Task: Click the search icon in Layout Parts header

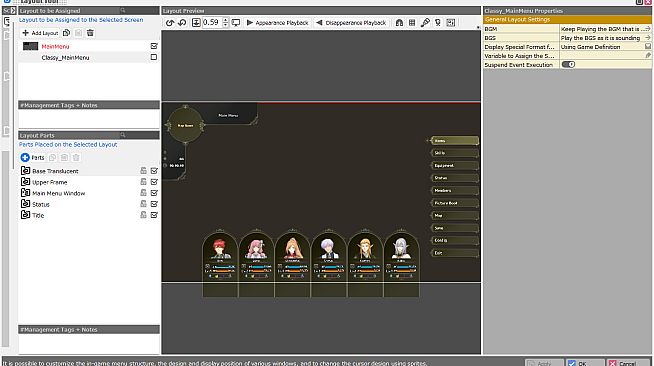Action: (123, 135)
